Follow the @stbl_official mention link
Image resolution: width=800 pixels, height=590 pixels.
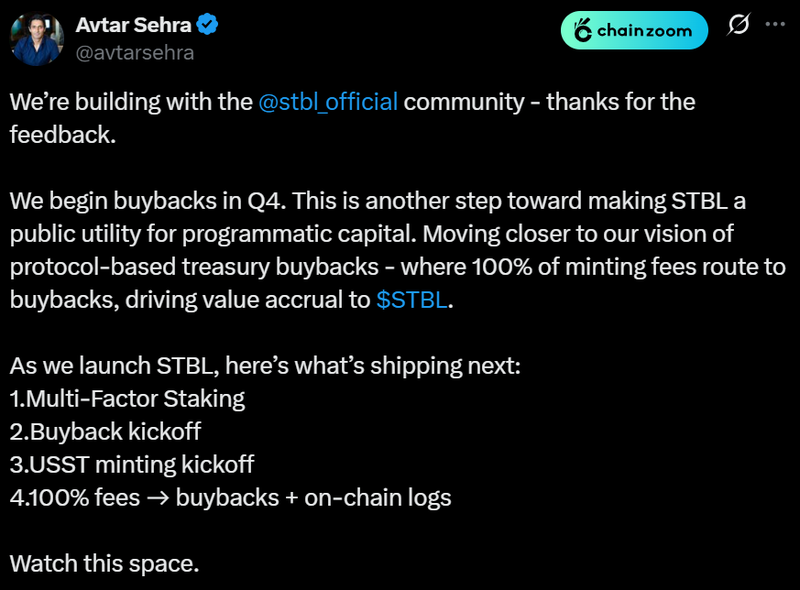point(328,102)
